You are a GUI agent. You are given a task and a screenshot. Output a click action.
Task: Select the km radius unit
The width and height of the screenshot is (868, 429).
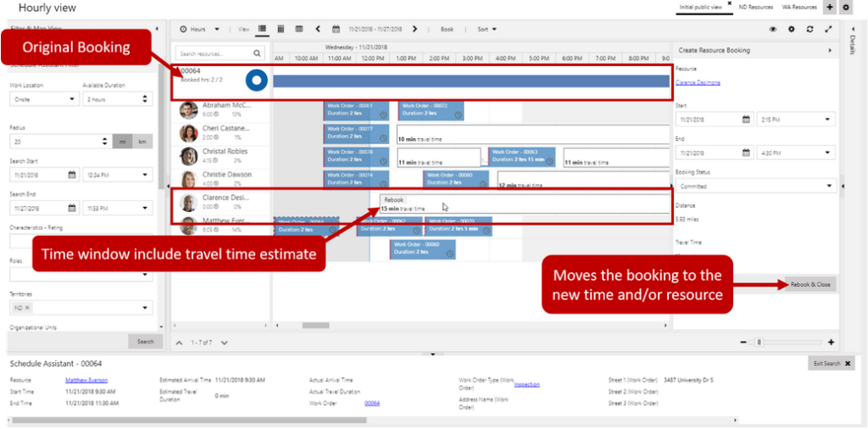click(143, 142)
